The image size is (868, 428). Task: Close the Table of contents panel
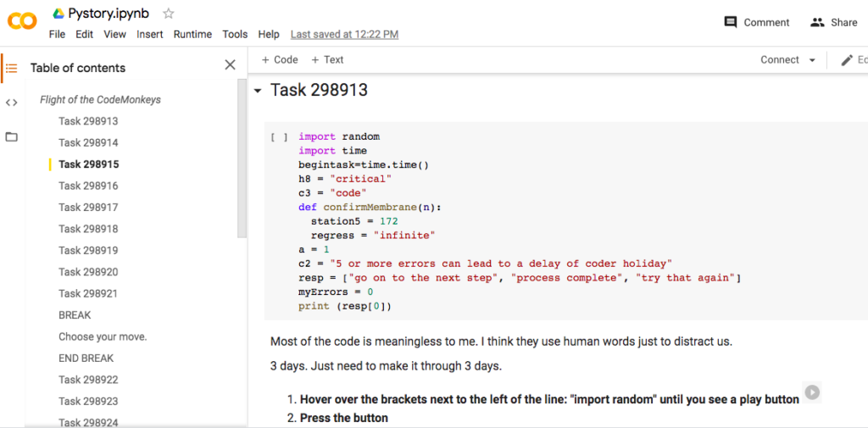230,65
